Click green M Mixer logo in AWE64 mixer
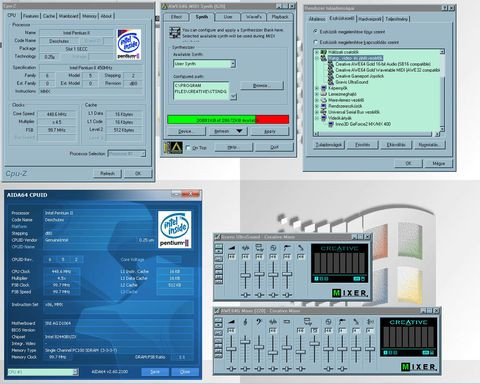This screenshot has height=384, width=480. [x=405, y=367]
